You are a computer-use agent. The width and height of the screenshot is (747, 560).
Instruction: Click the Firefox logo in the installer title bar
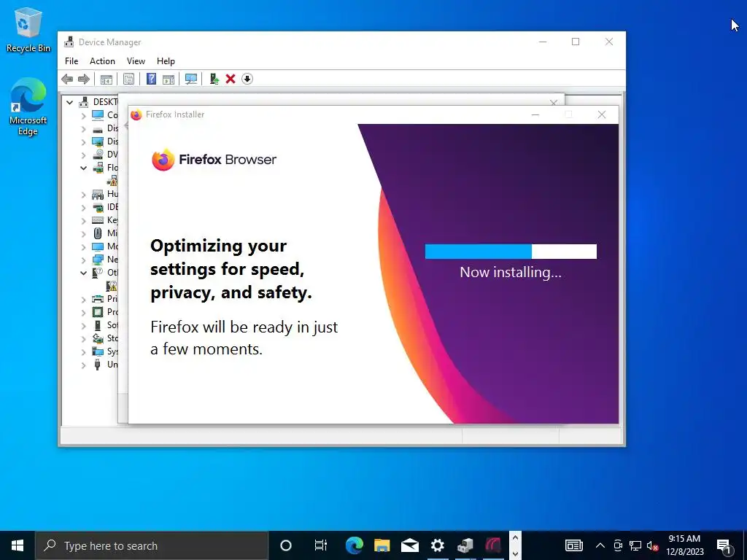[x=136, y=114]
